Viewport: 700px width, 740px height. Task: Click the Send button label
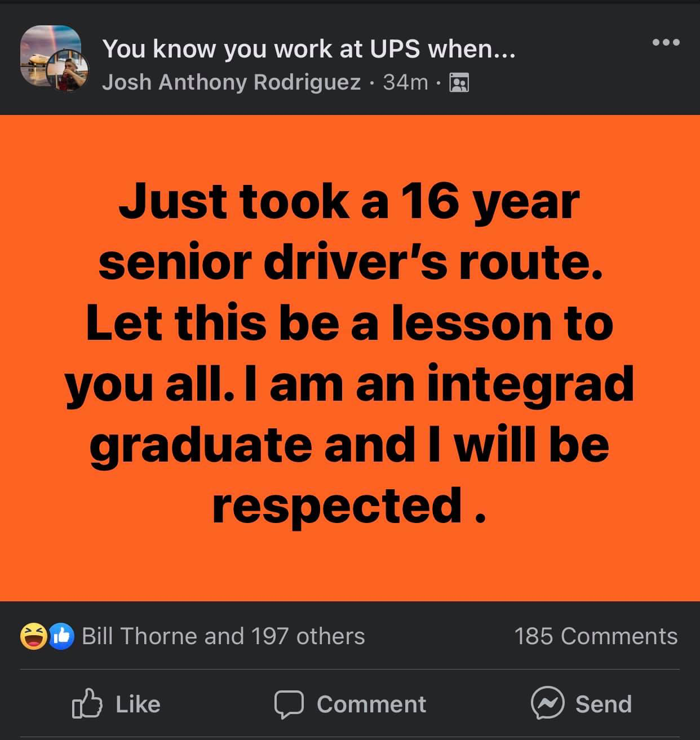[x=604, y=704]
